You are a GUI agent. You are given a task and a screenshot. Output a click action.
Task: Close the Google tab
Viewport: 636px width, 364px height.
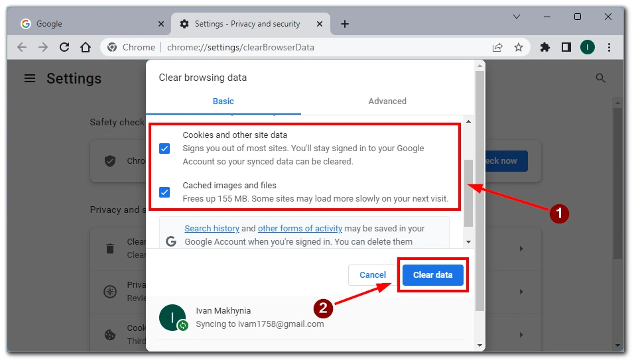pos(161,24)
